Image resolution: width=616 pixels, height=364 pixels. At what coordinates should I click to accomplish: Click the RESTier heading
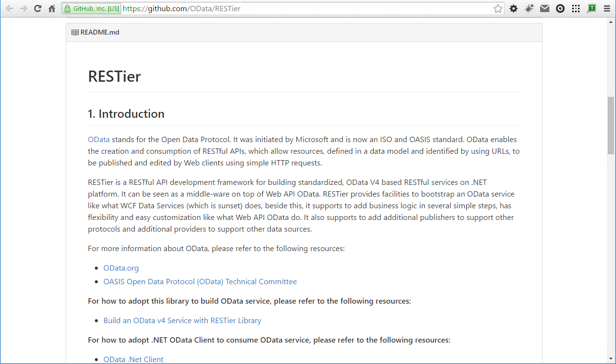tap(114, 76)
